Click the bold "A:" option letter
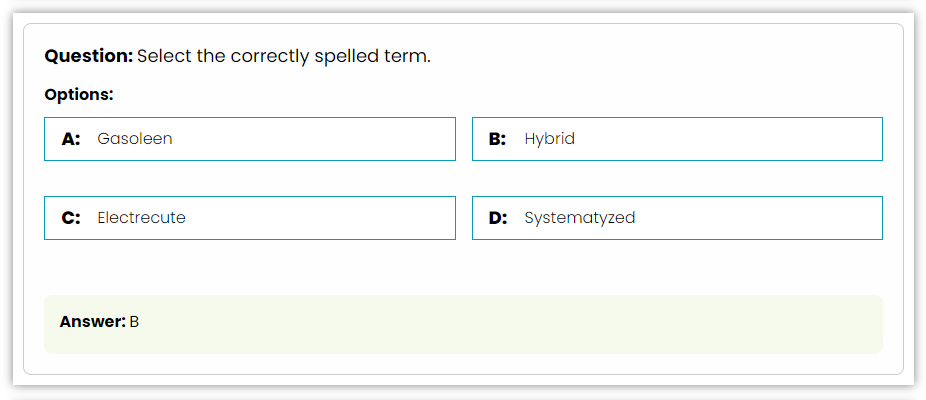Image resolution: width=926 pixels, height=400 pixels. pos(71,139)
